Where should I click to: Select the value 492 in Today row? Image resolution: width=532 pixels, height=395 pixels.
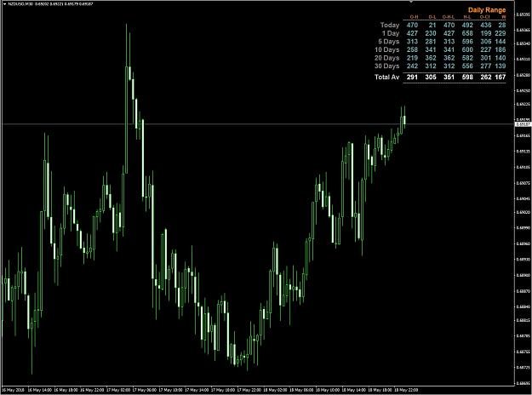[467, 25]
